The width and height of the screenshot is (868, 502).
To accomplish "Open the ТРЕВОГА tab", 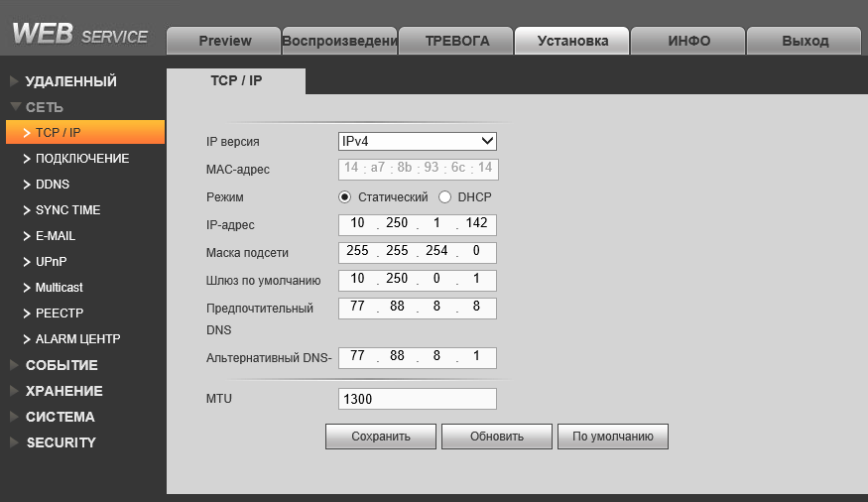I will coord(456,41).
